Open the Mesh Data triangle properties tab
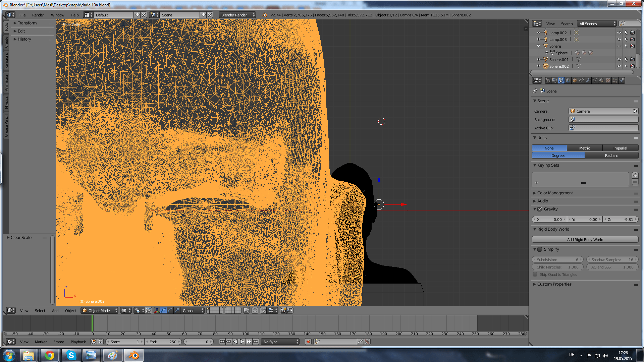The height and width of the screenshot is (362, 644). tap(595, 80)
